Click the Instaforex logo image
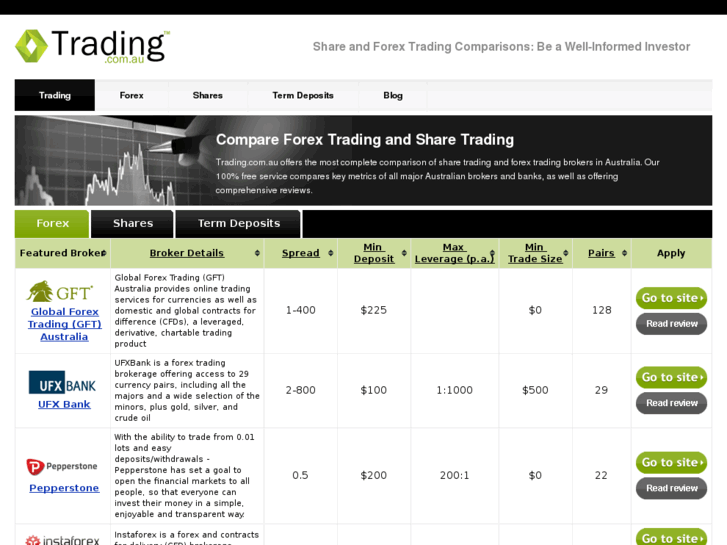The width and height of the screenshot is (727, 545). tap(63, 540)
